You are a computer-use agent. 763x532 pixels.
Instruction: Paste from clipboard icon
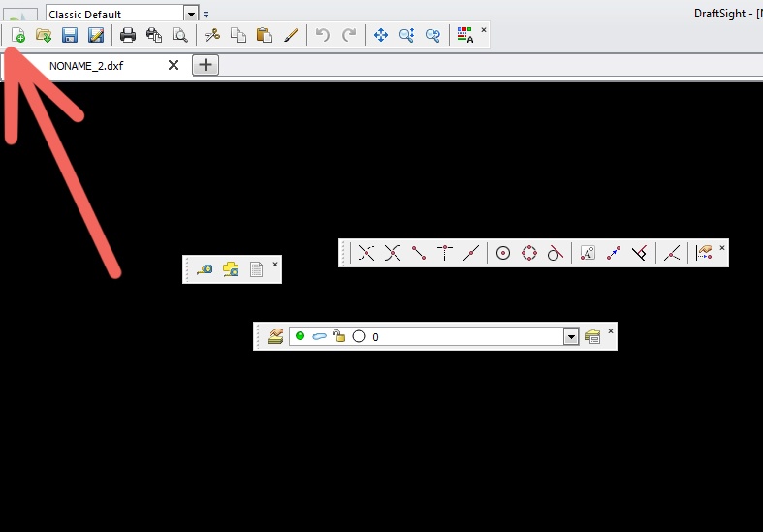pos(265,35)
